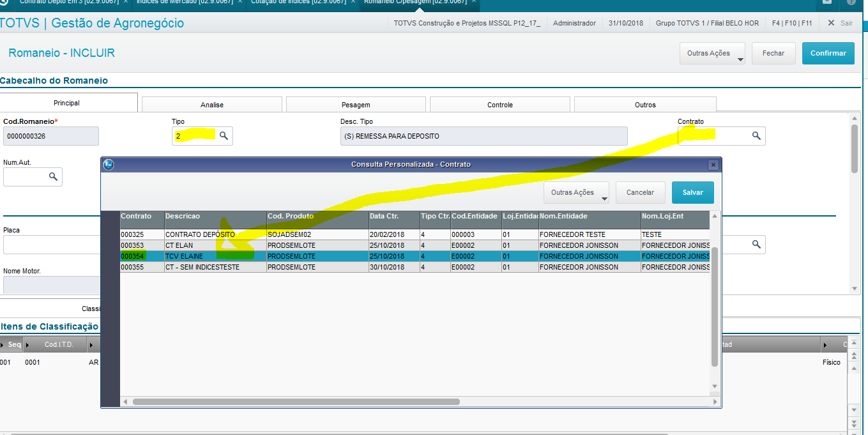Click the Nome Motor. field
The image size is (868, 435).
52,285
